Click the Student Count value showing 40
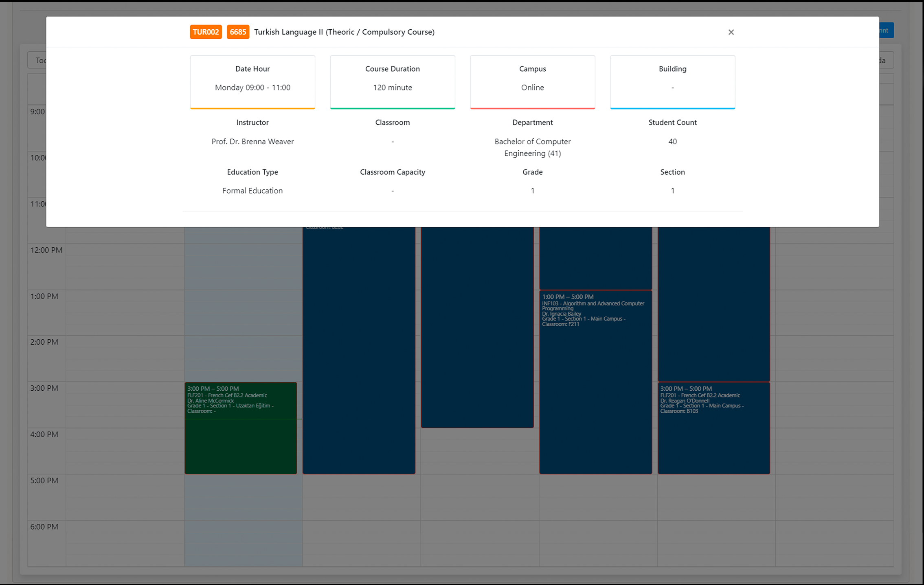Screen dimensions: 924x585 [672, 141]
